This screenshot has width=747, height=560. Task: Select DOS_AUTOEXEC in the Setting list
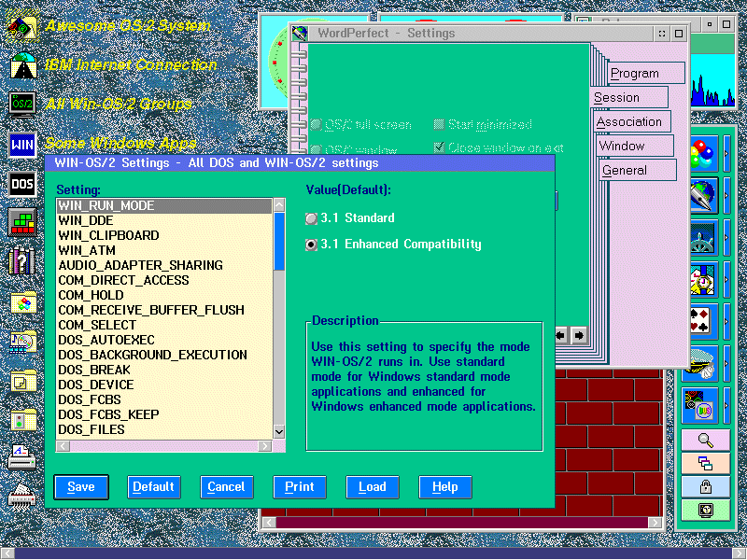pos(164,340)
